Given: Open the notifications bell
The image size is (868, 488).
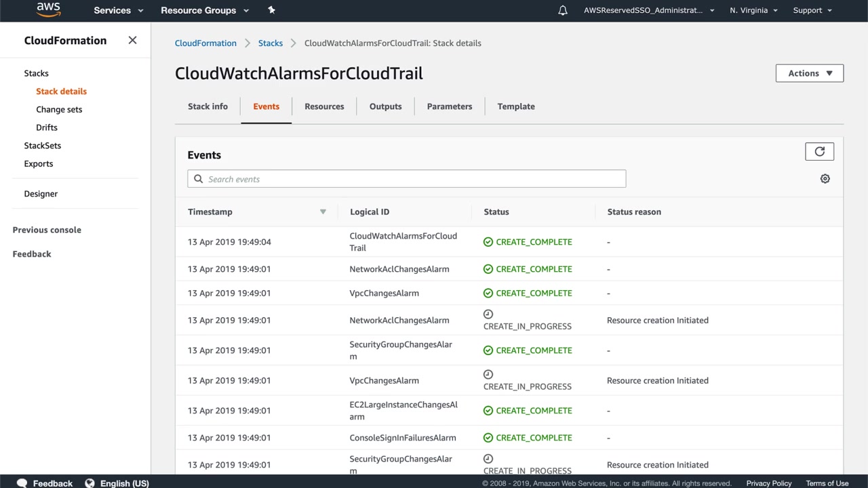Looking at the screenshot, I should pos(563,10).
